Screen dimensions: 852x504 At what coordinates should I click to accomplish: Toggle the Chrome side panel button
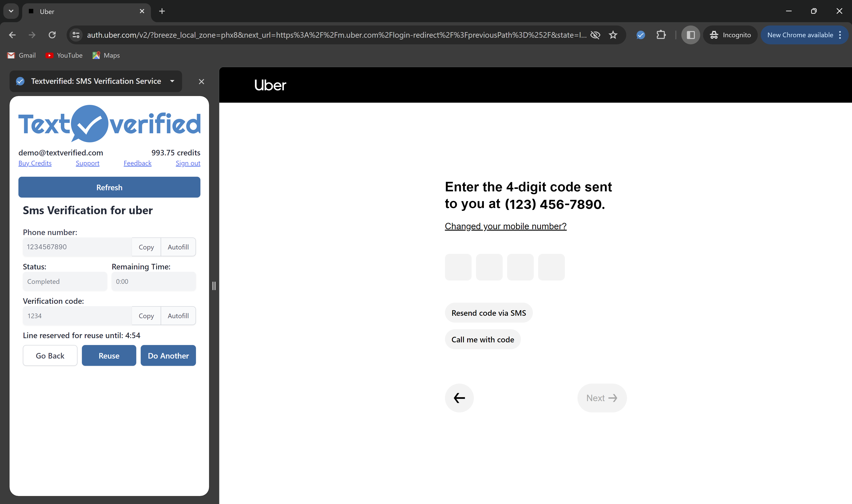point(691,35)
